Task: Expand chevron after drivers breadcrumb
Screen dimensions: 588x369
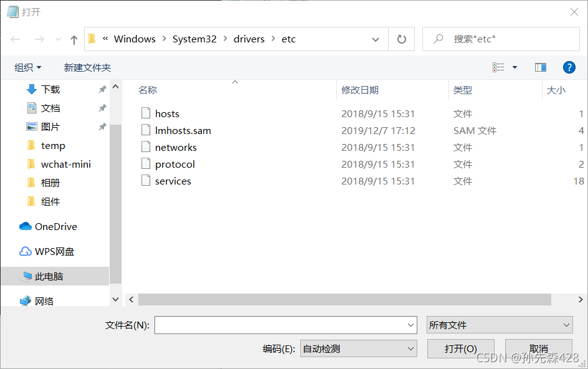Action: pyautogui.click(x=273, y=39)
